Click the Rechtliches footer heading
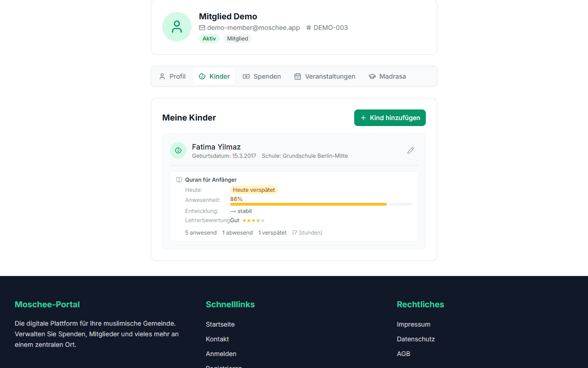This screenshot has width=588, height=368. (420, 305)
